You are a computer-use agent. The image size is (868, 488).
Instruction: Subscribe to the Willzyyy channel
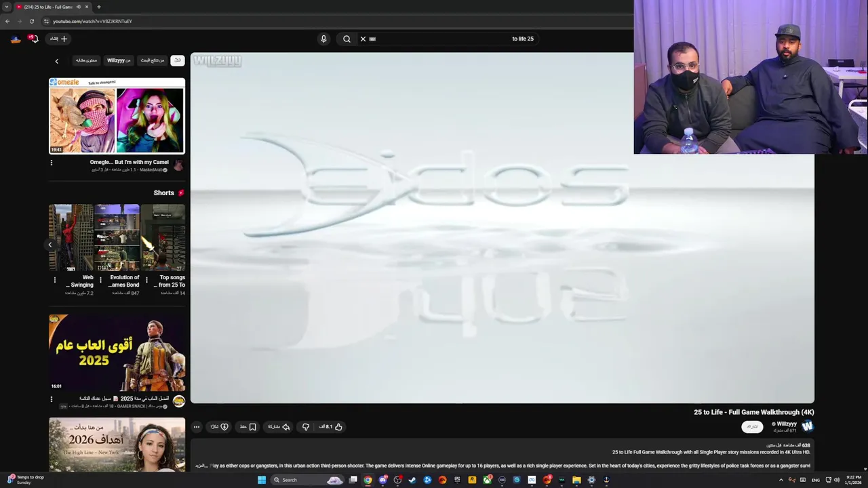tap(752, 426)
